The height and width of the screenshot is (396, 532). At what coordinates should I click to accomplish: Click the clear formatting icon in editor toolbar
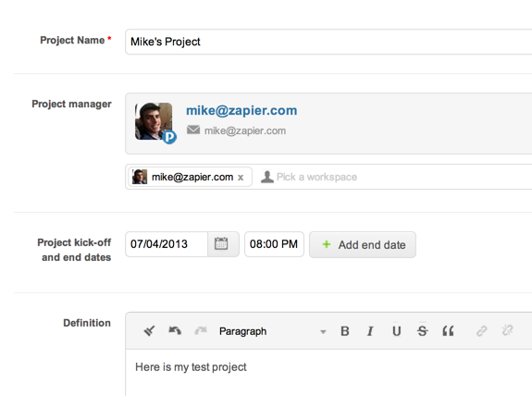pyautogui.click(x=149, y=330)
